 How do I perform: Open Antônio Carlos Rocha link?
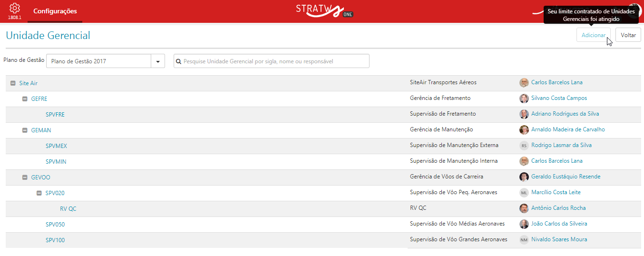[558, 208]
